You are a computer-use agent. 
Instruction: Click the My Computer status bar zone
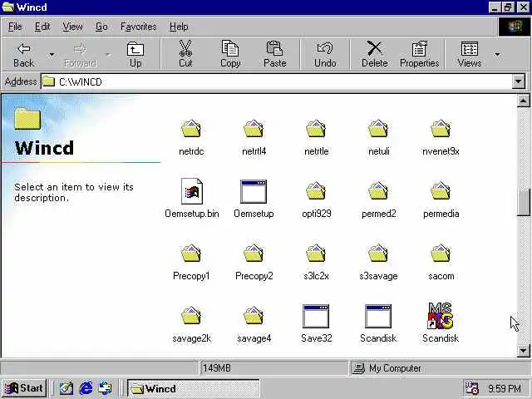pos(438,368)
